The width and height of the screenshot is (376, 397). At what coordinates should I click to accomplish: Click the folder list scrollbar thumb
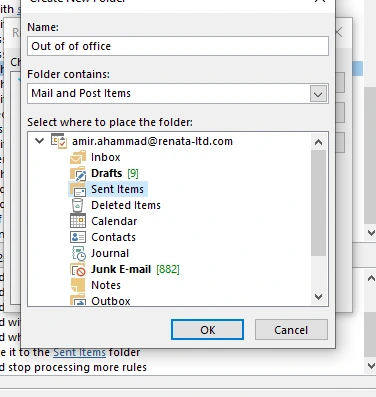click(318, 203)
